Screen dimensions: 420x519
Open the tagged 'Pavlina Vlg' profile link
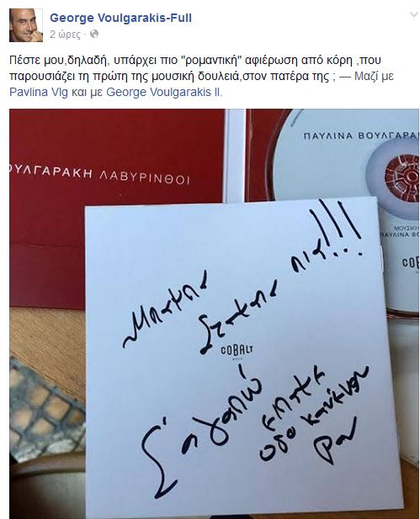(39, 92)
